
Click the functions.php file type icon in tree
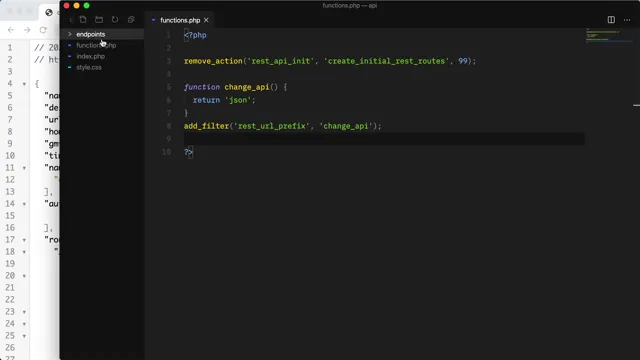coord(69,45)
